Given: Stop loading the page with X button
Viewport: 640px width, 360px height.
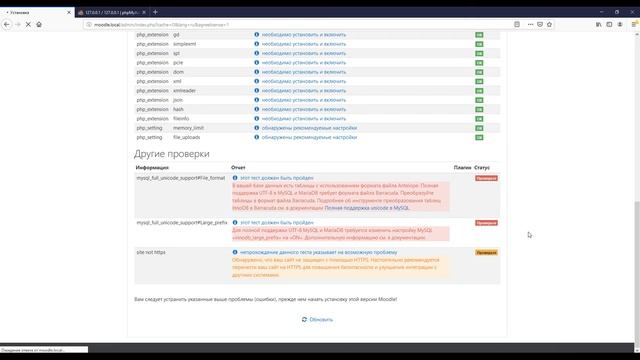Looking at the screenshot, I should tap(28, 24).
